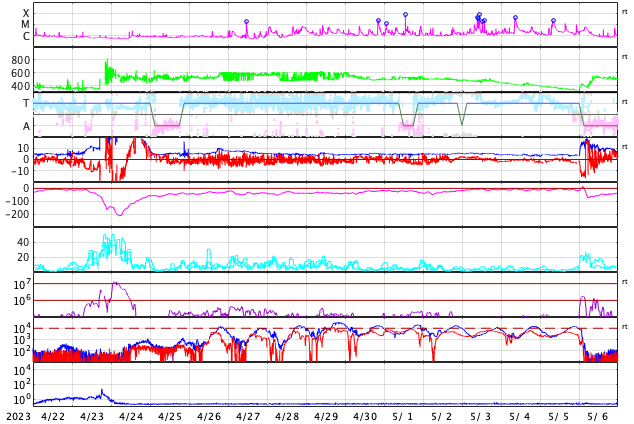Click the '-10' axis value
Image resolution: width=634 pixels, height=424 pixels.
click(x=18, y=171)
